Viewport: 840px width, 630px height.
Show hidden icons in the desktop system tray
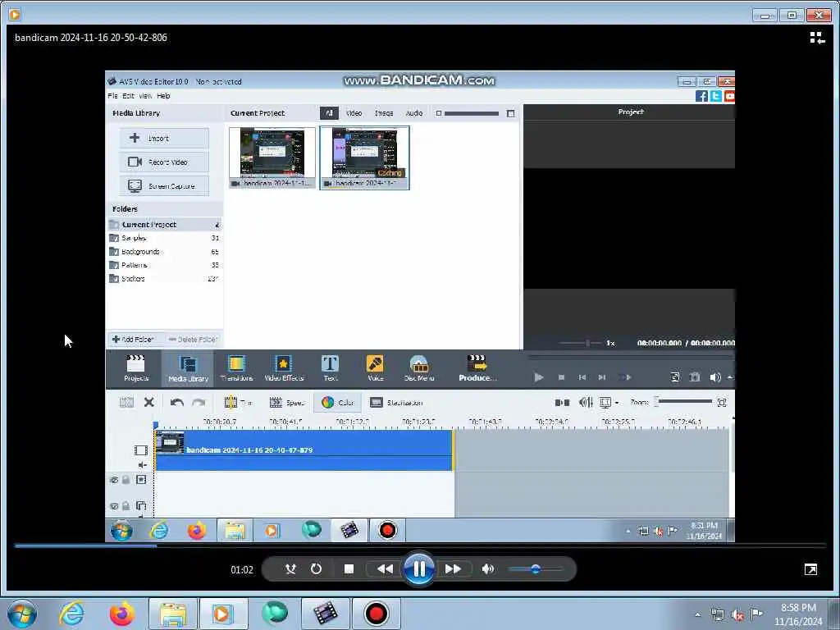pos(697,614)
